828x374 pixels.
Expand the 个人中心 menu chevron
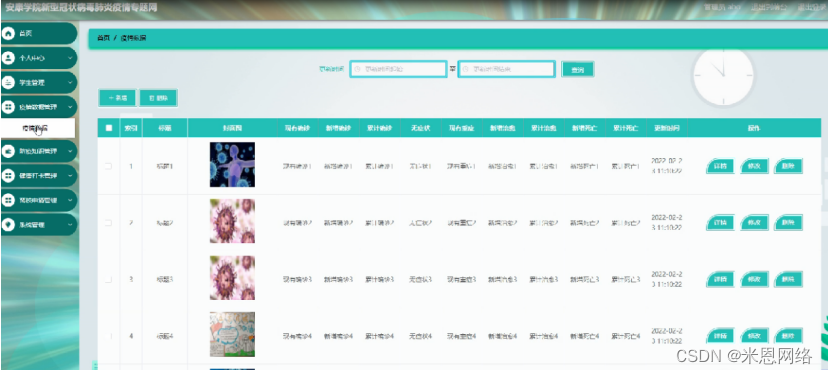point(70,58)
